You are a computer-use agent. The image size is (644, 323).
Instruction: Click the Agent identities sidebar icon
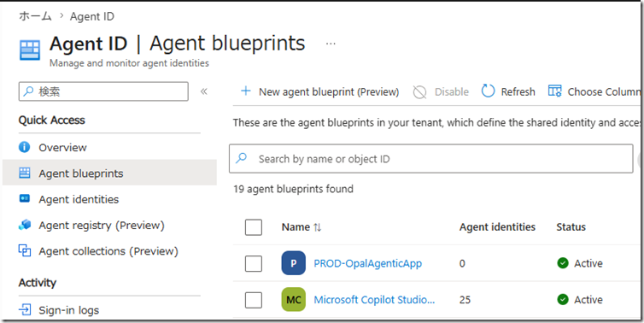[x=25, y=199]
